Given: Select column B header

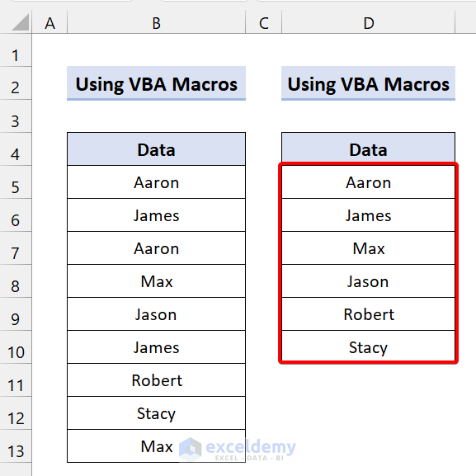Looking at the screenshot, I should coord(156,21).
